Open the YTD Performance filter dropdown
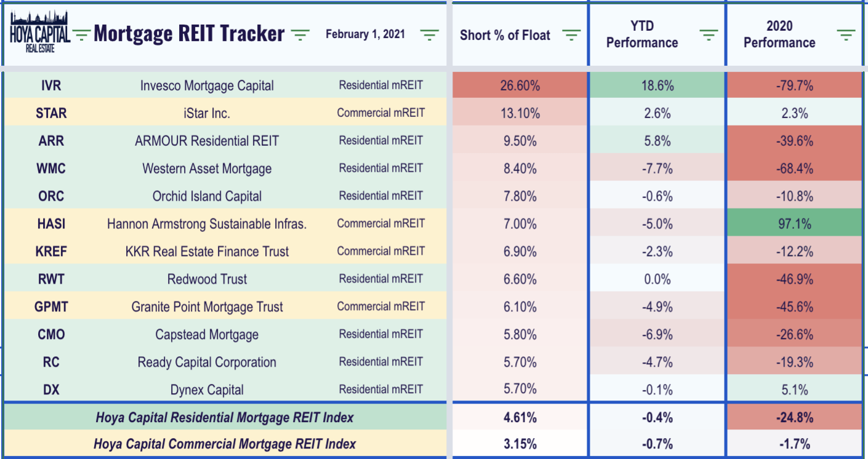The width and height of the screenshot is (868, 459). 709,35
